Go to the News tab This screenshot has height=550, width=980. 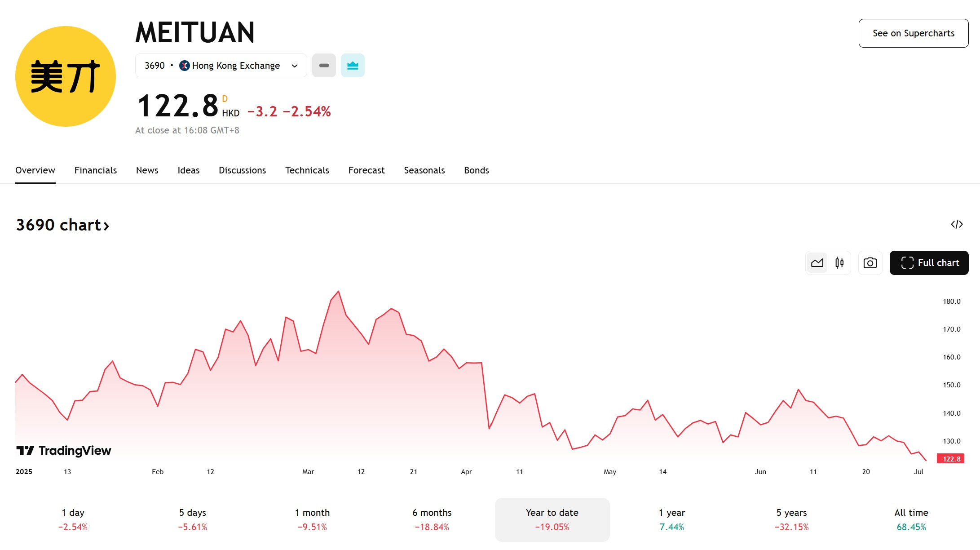tap(147, 170)
